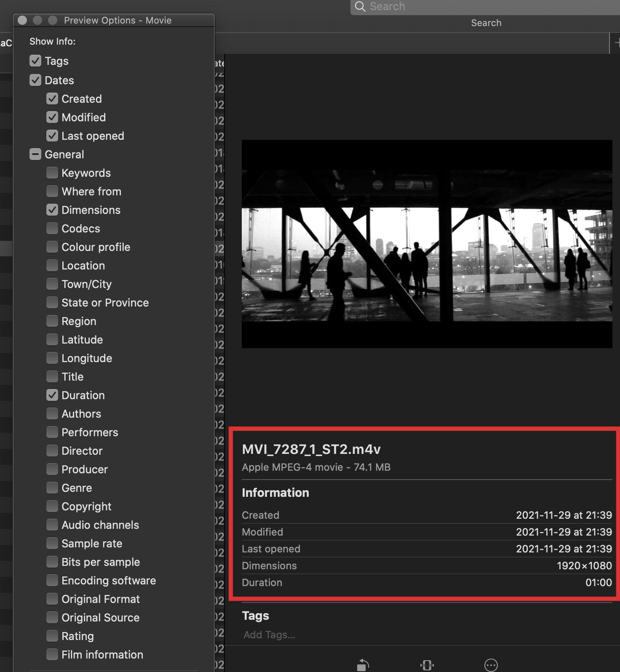Disable the Created date checkbox
Screen dimensions: 620x672
52,99
